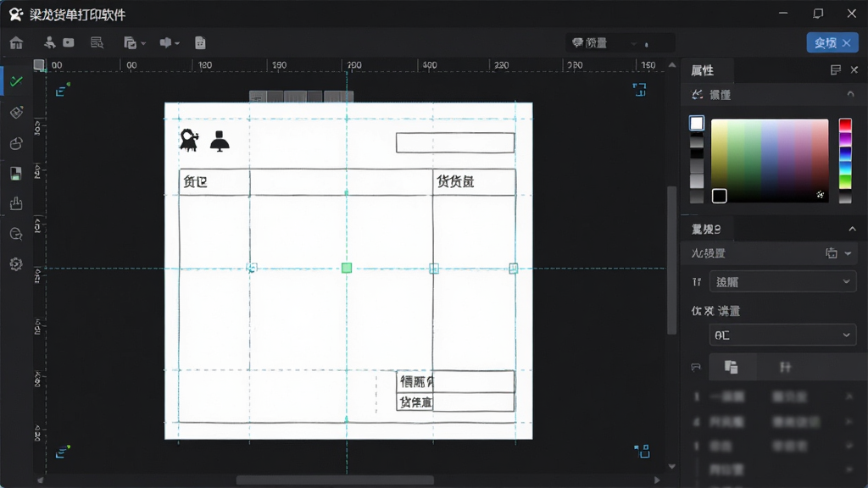Screen dimensions: 868x488
Task: Click the ruler origin box at the rulers' corner
Action: pyautogui.click(x=39, y=64)
